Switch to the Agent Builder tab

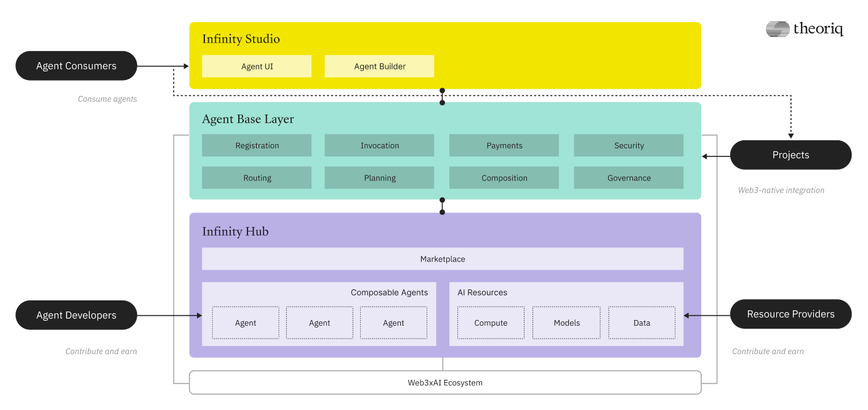click(x=379, y=66)
